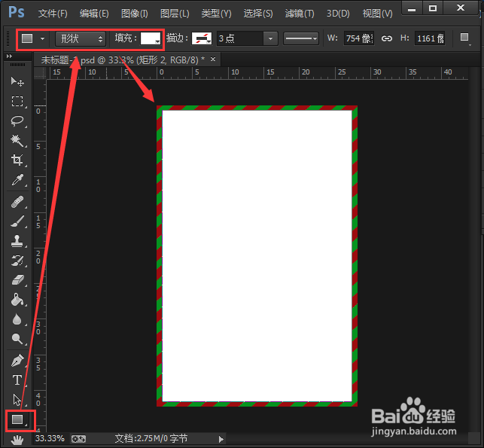Click the status bar icon beside zoom
This screenshot has width=484, height=448.
click(78, 439)
